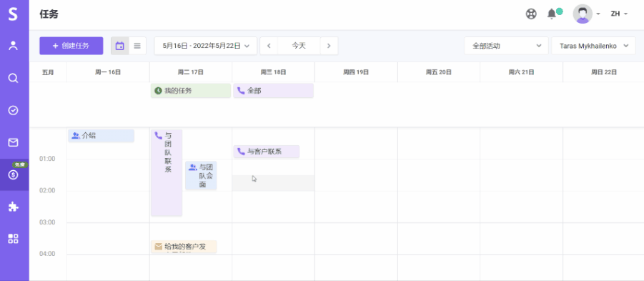Screen dimensions: 644x281
Task: Open the 与团队会面 meeting event
Action: pos(201,175)
